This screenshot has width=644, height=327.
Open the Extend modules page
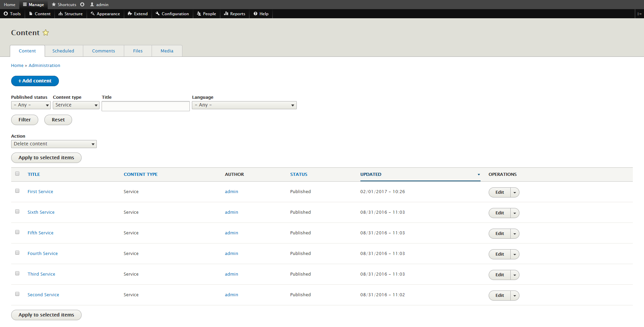point(138,14)
